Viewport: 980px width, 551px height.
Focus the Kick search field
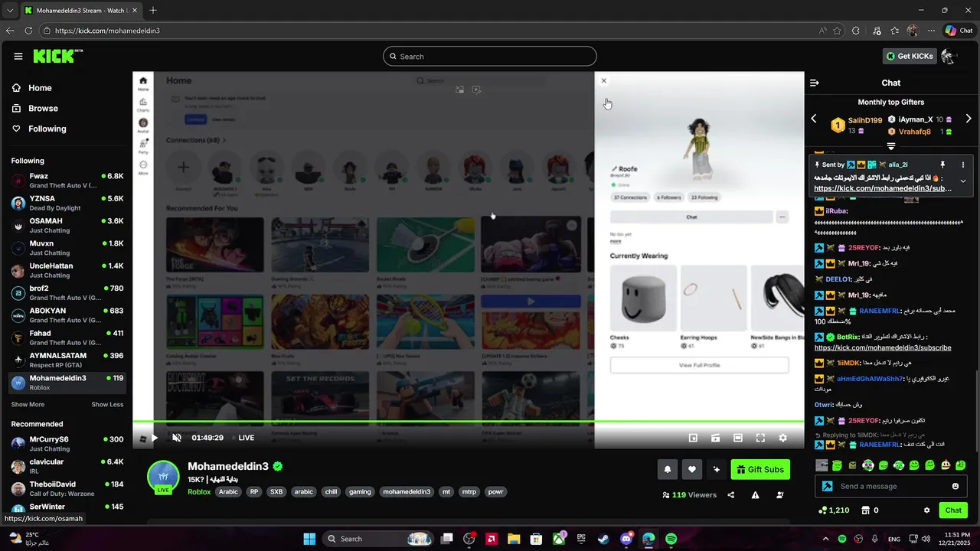coord(490,56)
